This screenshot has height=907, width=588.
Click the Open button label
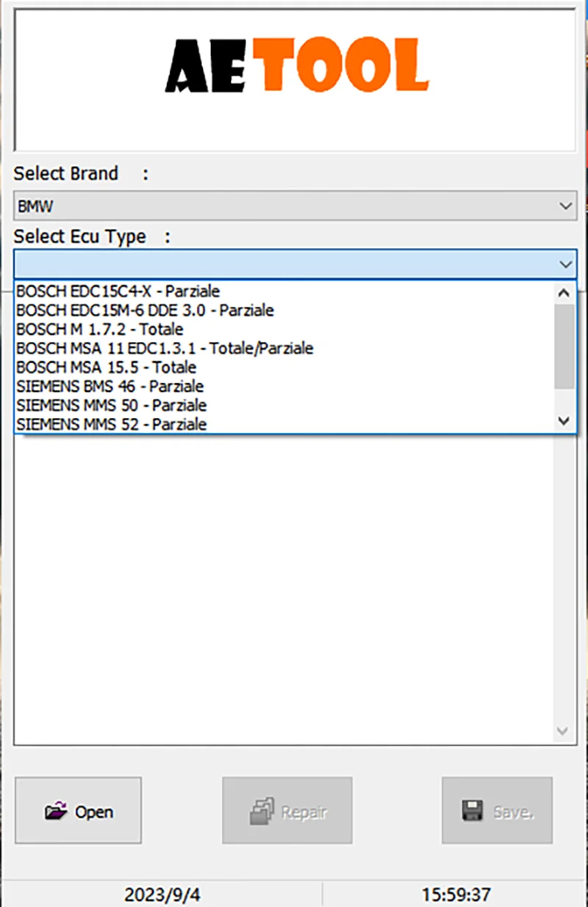coord(94,812)
